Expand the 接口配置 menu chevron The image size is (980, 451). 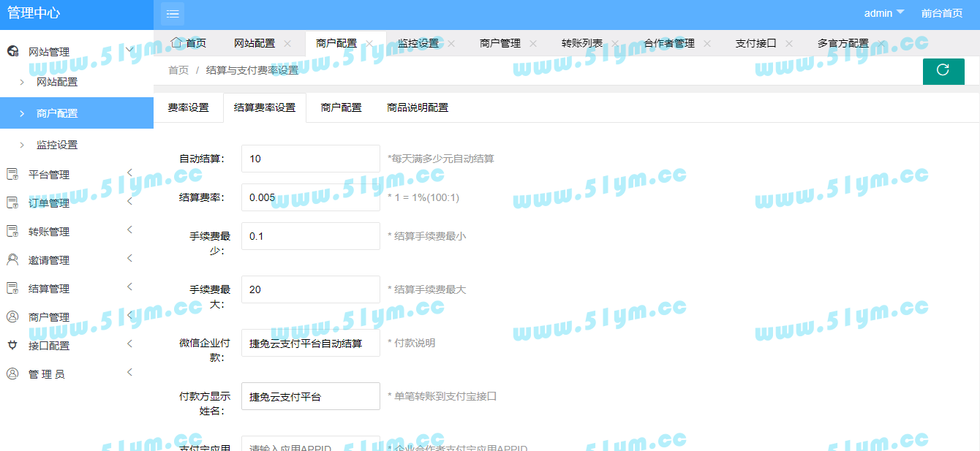point(130,344)
